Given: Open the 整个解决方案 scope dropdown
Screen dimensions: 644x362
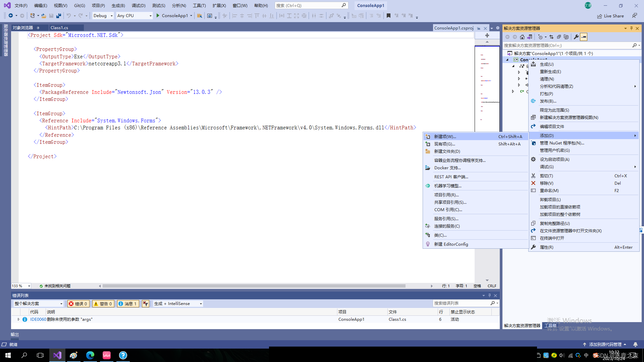Looking at the screenshot, I should pyautogui.click(x=38, y=304).
